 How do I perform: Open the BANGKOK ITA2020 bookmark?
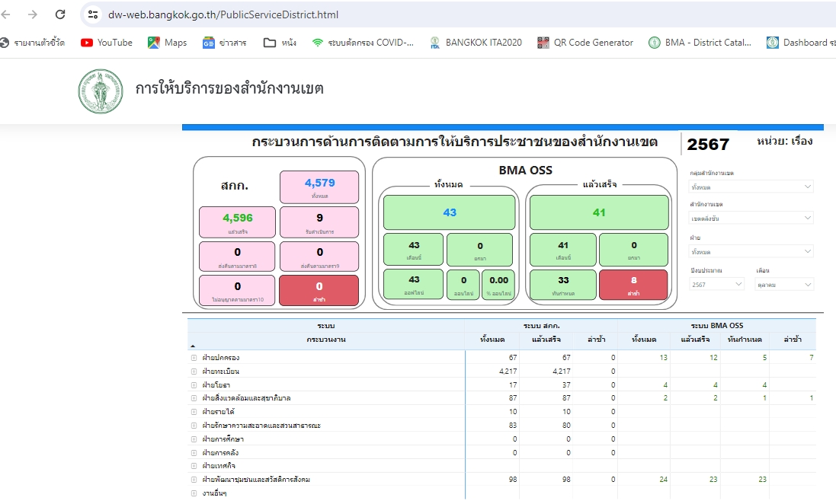tap(476, 43)
